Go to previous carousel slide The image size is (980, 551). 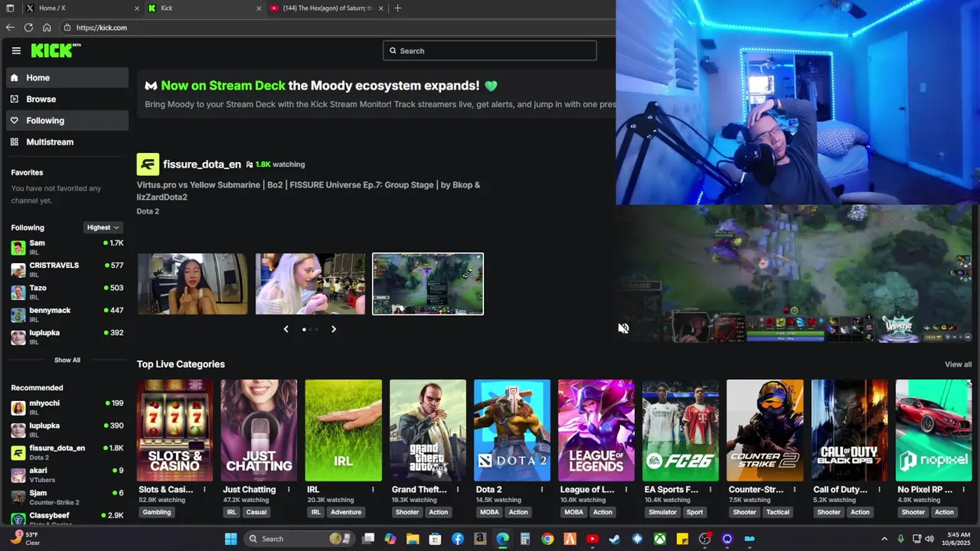[x=286, y=329]
